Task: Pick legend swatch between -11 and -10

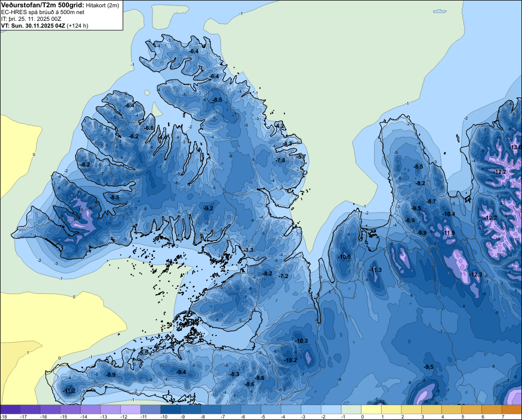Action: (x=150, y=410)
